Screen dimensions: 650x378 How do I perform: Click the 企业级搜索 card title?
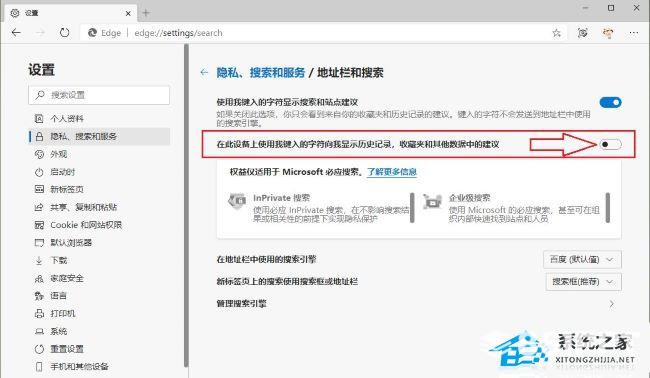click(469, 198)
